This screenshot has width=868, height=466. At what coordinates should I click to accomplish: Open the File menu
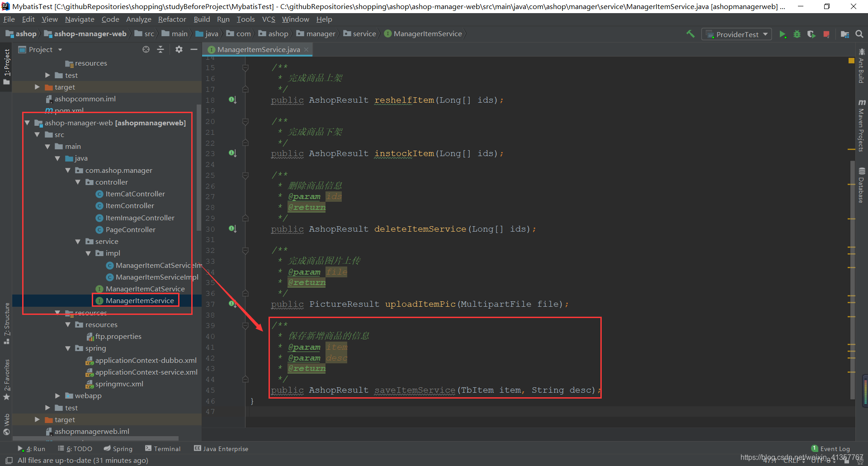9,19
